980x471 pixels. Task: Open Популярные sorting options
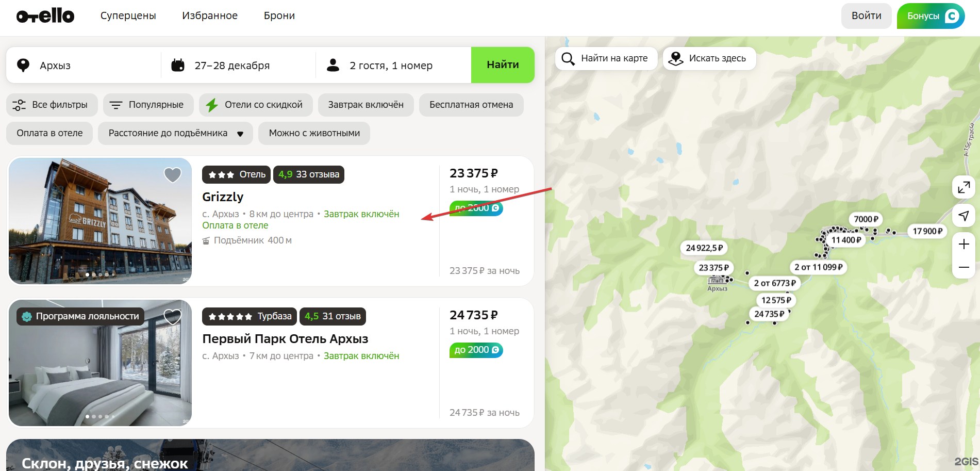148,105
